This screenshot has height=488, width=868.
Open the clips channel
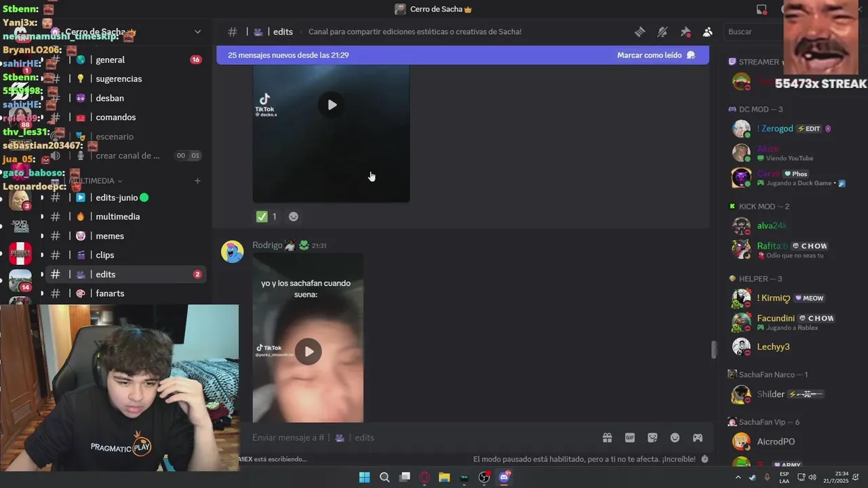(x=125, y=255)
